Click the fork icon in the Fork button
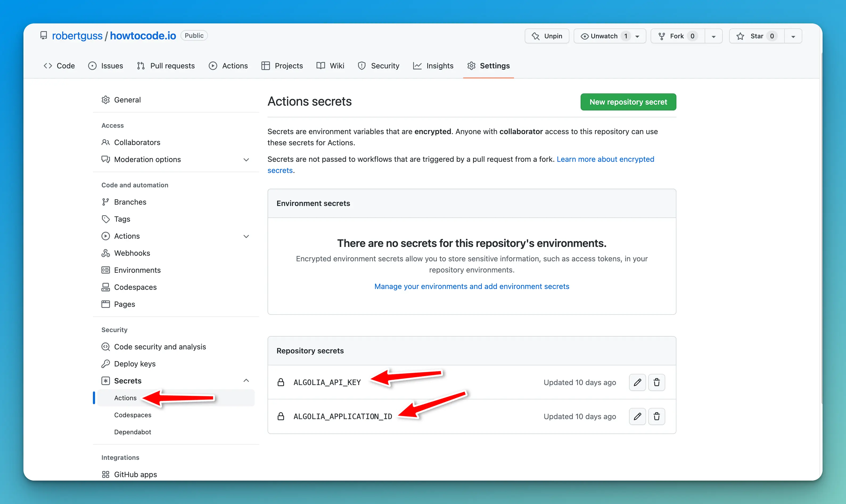Image resolution: width=846 pixels, height=504 pixels. click(x=662, y=36)
